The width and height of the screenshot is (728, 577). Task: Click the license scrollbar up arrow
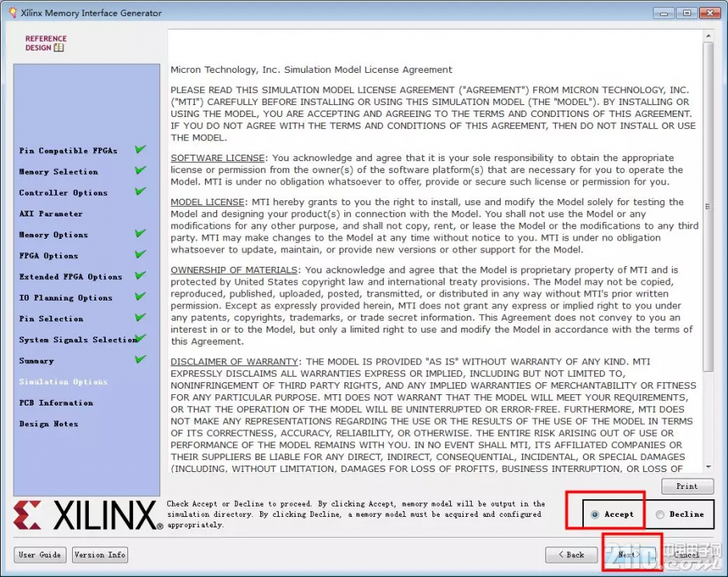coord(708,36)
